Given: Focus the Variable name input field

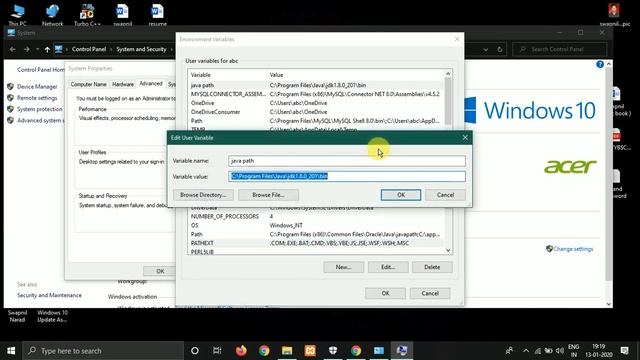Looking at the screenshot, I should pyautogui.click(x=347, y=161).
